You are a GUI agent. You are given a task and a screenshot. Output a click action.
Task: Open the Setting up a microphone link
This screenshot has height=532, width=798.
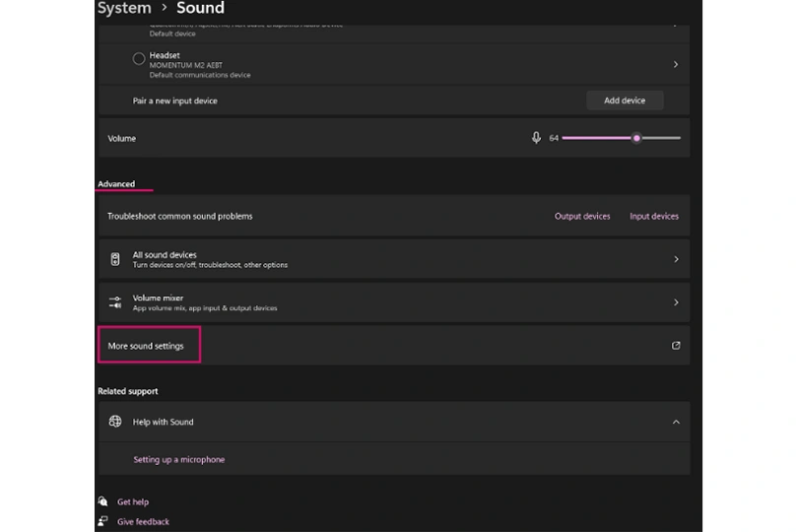(x=178, y=459)
